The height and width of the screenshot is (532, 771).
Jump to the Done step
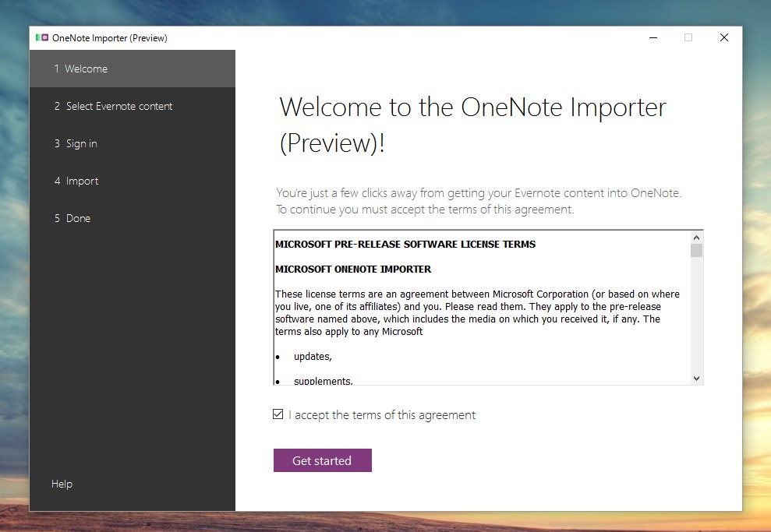(133, 218)
